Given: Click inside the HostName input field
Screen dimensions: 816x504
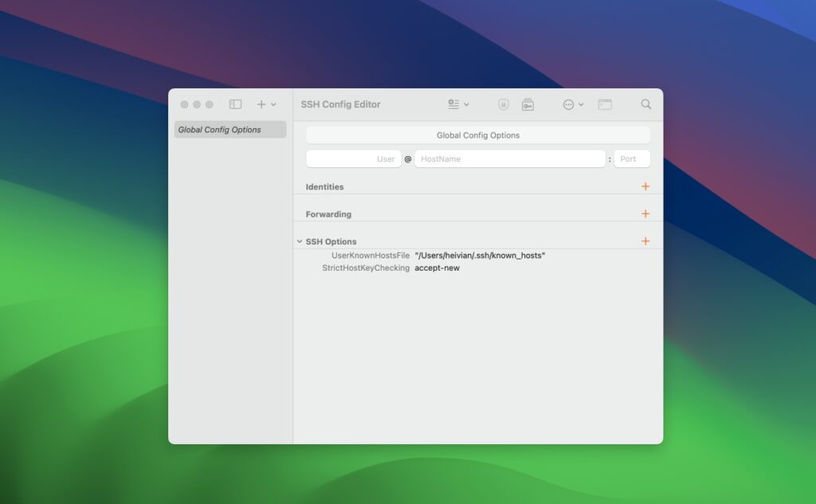Looking at the screenshot, I should click(509, 158).
